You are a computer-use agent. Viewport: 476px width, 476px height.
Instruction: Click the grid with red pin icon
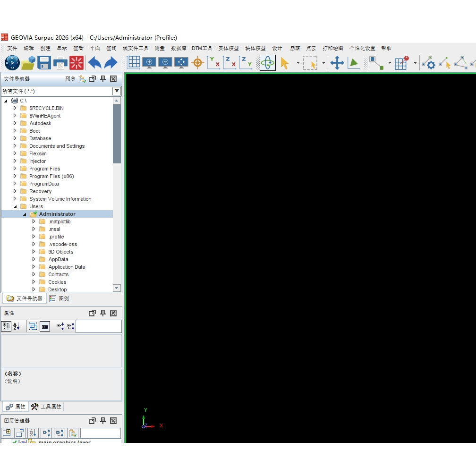tap(401, 63)
